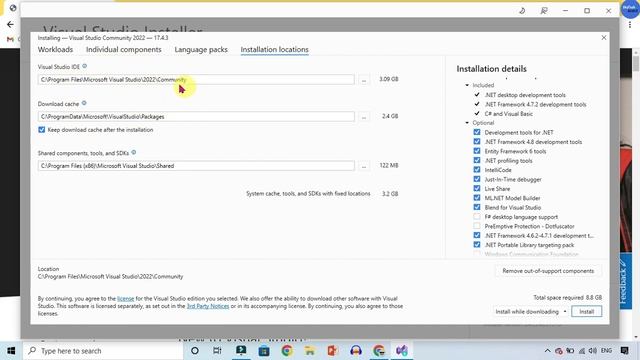Uncheck Development tools for .NET
Viewport: 640px width, 360px height.
477,132
